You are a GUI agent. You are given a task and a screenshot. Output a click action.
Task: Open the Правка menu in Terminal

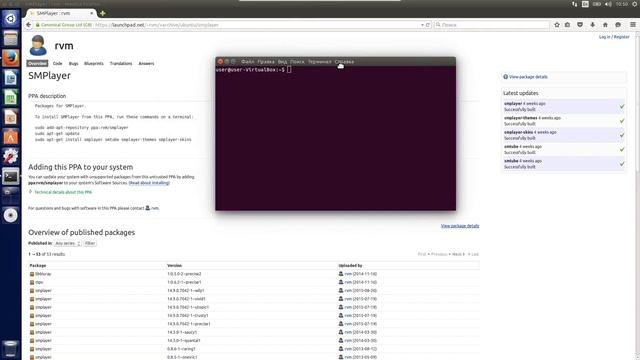(x=266, y=62)
